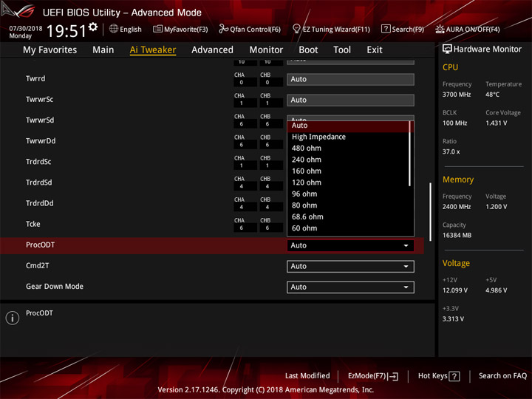Click the TwrwrSc Auto input field
Screen dimensions: 532x399
coord(350,100)
